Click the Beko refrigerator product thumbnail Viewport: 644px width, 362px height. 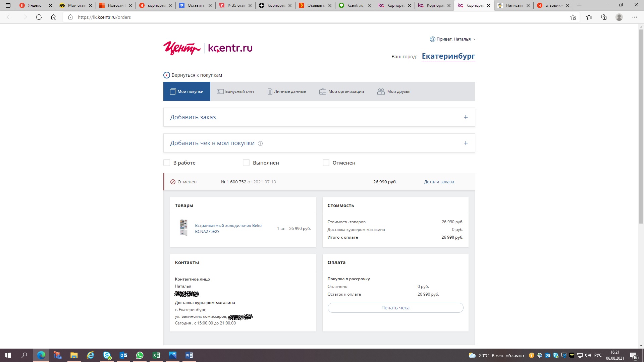click(183, 228)
